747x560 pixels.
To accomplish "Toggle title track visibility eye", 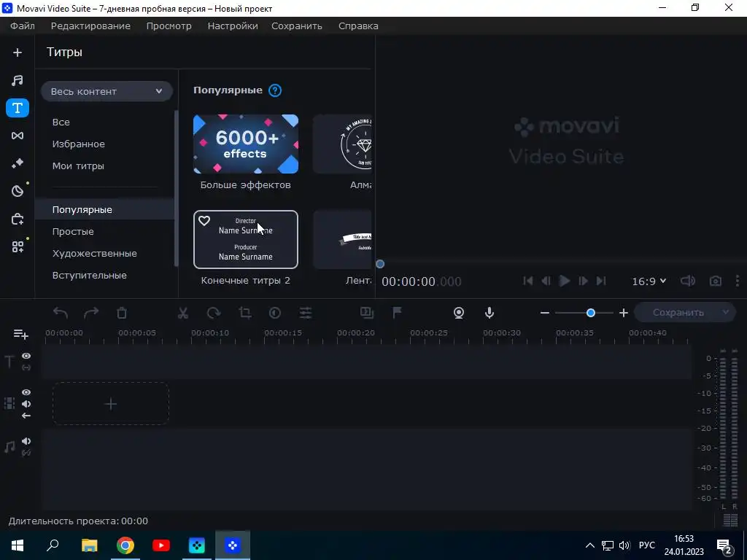I will pyautogui.click(x=26, y=356).
